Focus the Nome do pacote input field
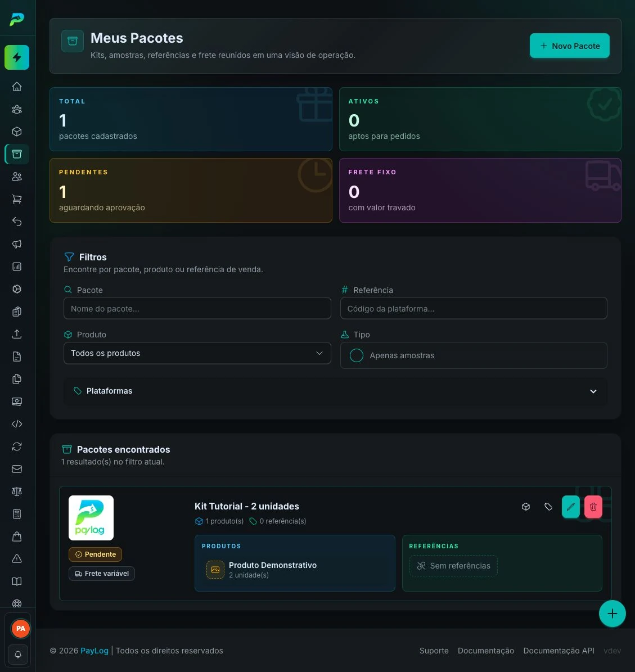This screenshot has width=635, height=672. [197, 309]
